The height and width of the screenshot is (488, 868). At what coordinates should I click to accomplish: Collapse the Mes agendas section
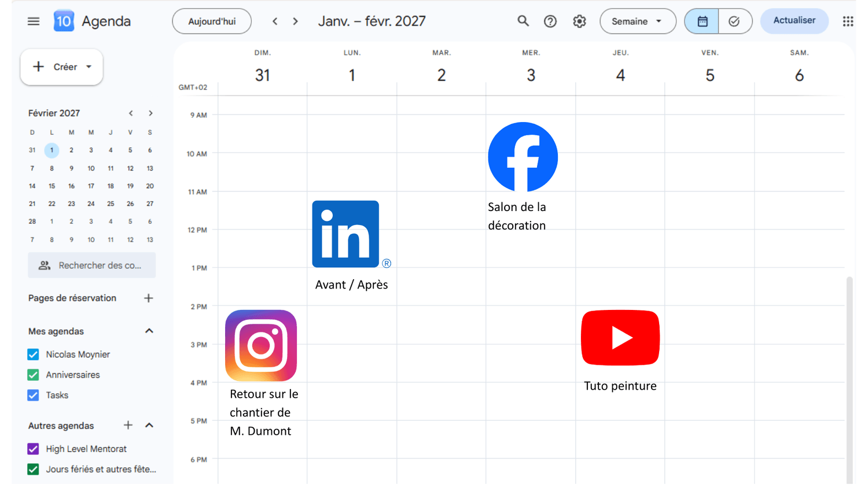click(x=149, y=331)
